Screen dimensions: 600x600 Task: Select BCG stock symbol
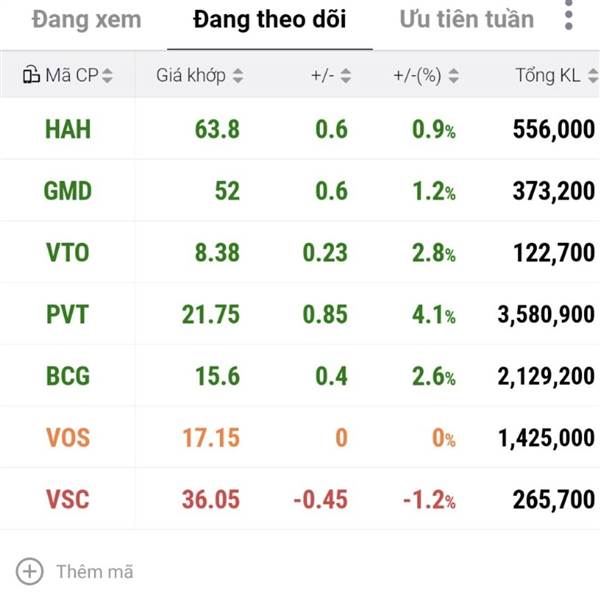coord(67,377)
